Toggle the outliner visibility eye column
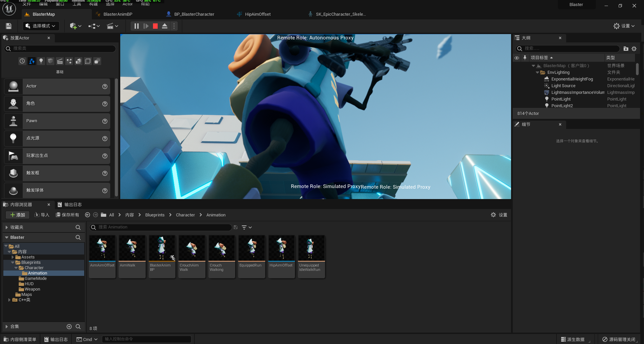 517,58
